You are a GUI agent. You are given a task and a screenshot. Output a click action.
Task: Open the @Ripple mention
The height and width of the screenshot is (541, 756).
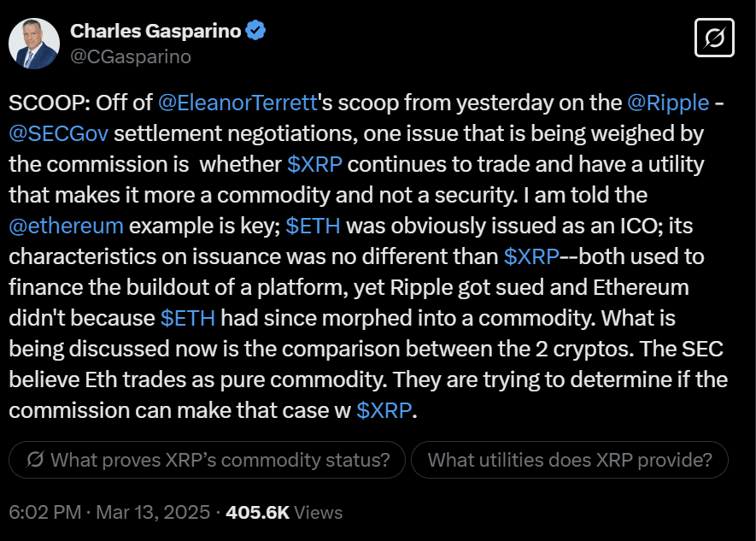pos(668,103)
